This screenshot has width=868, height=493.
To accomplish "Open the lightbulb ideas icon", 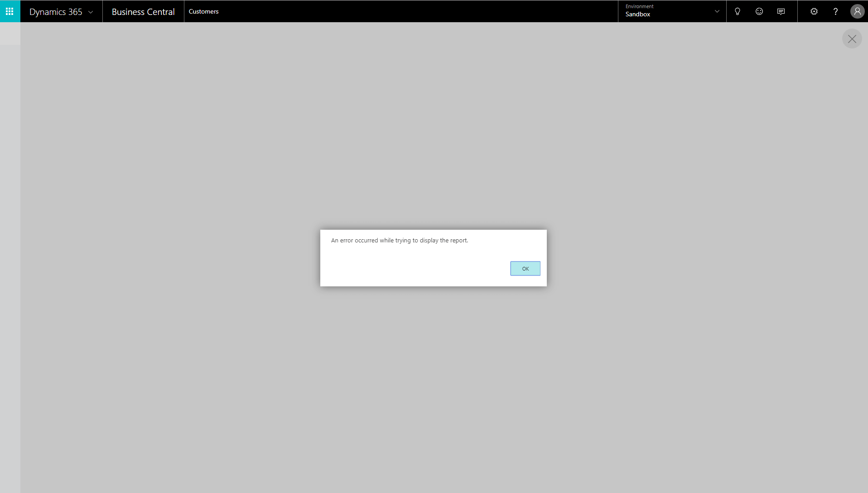I will pos(738,11).
